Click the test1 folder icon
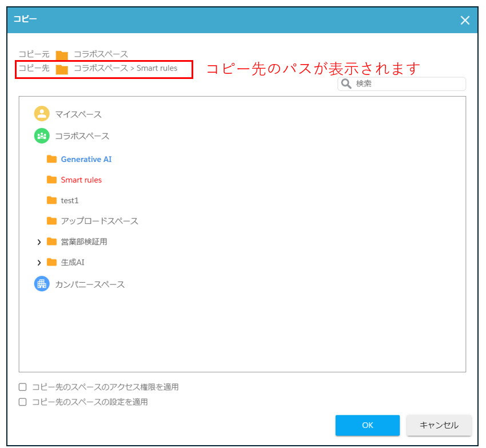486x448 pixels. point(51,200)
